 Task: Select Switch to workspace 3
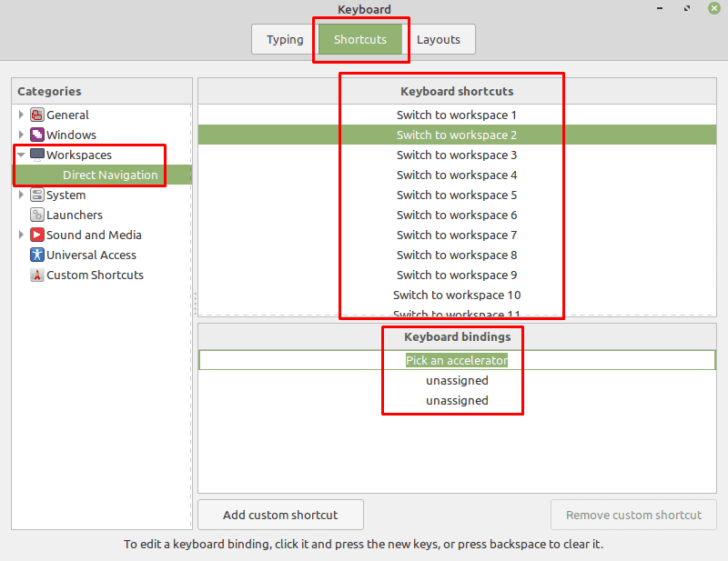pos(457,155)
